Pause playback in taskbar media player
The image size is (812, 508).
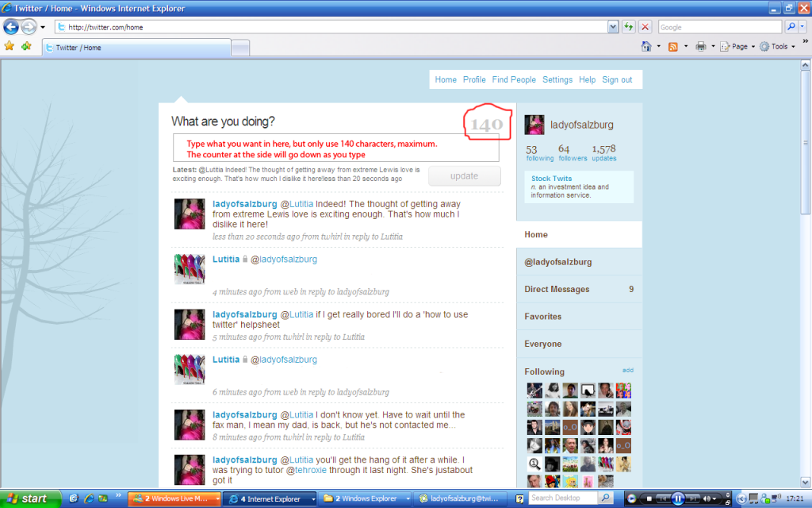(x=677, y=498)
